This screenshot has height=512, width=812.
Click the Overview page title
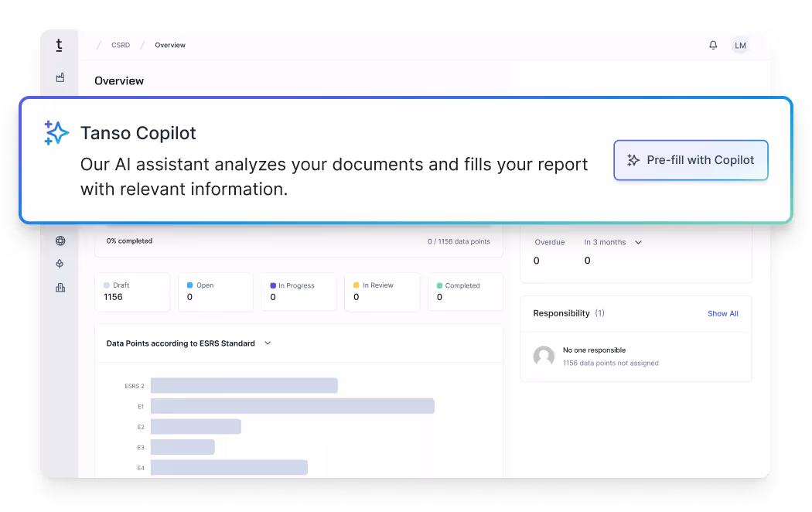click(x=119, y=80)
